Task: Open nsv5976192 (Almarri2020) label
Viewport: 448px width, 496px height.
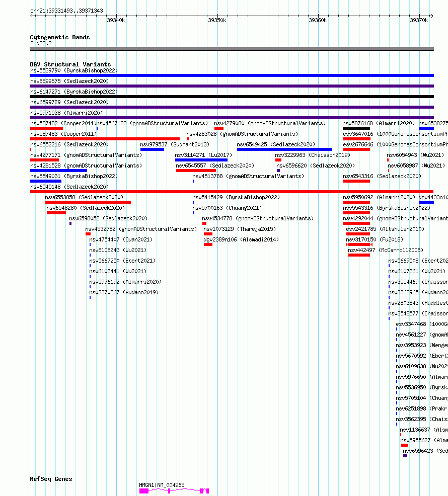Action: pyautogui.click(x=125, y=282)
